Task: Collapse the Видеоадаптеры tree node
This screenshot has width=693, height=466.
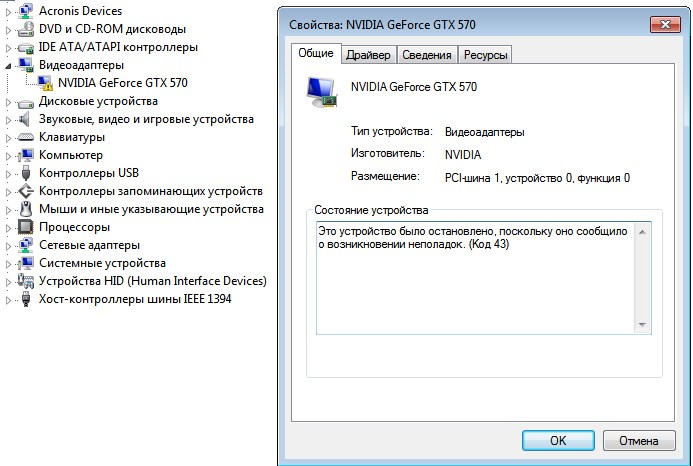Action: [10, 65]
